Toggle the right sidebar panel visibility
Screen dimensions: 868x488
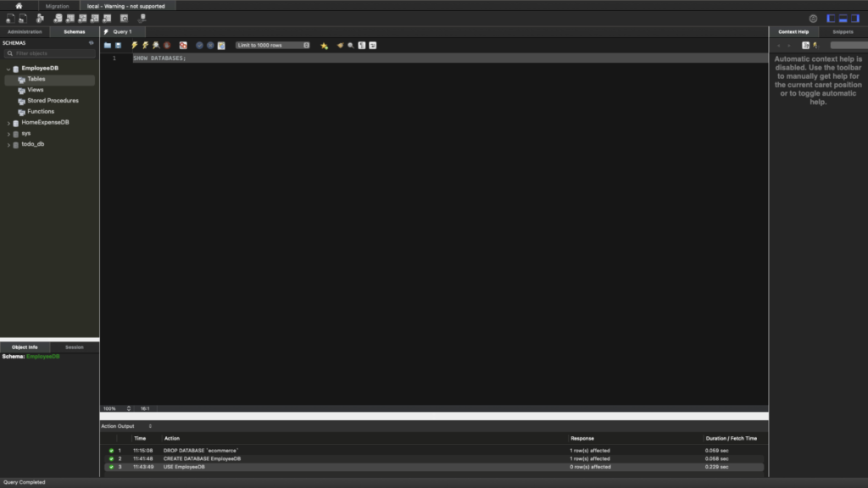[x=855, y=18]
